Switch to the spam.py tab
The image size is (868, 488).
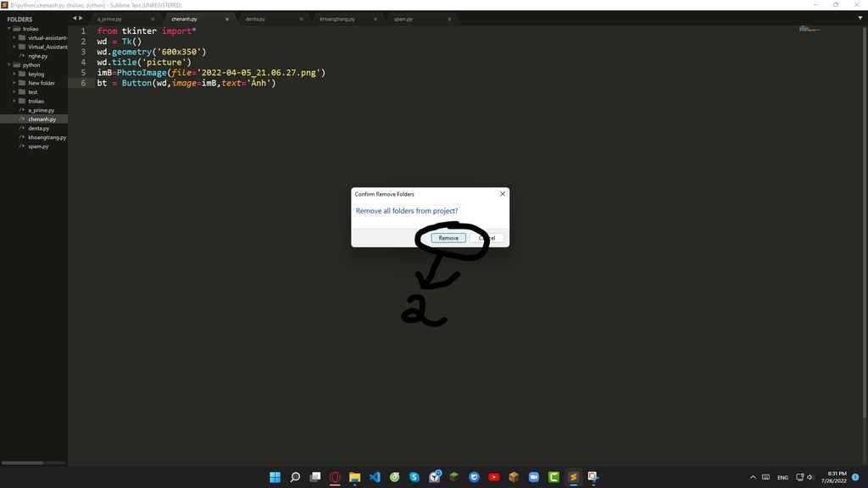(403, 19)
